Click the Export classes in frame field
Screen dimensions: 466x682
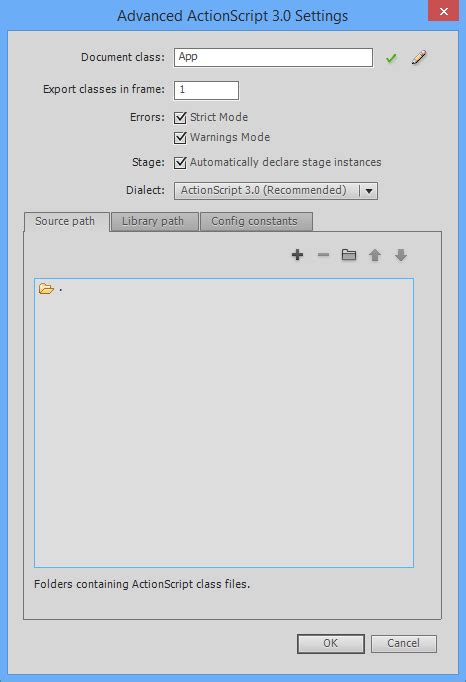point(206,90)
